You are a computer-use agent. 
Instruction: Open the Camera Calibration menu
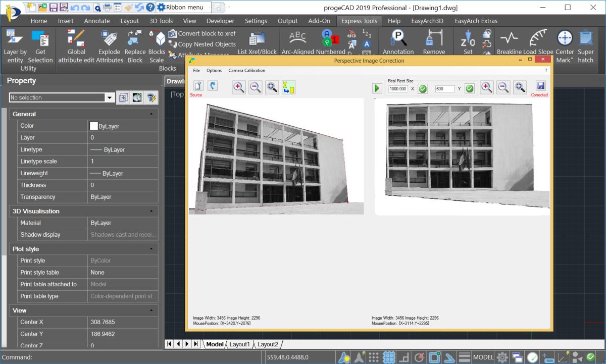click(246, 71)
